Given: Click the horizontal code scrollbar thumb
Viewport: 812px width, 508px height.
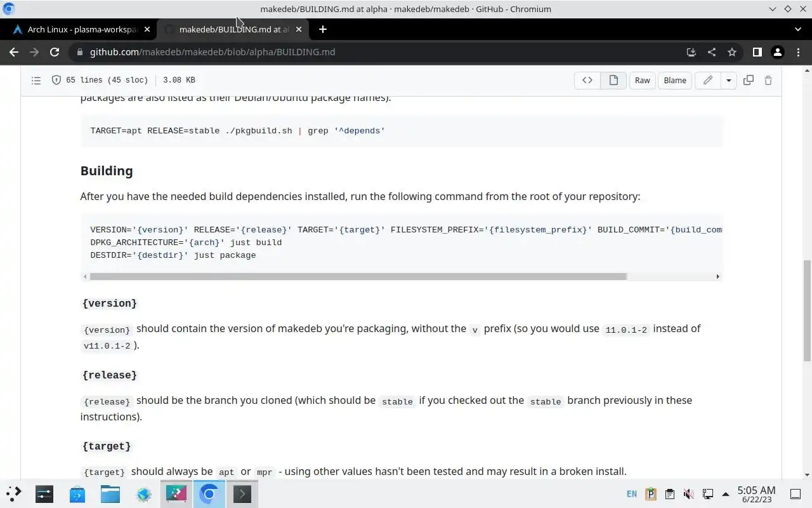Looking at the screenshot, I should pyautogui.click(x=358, y=276).
